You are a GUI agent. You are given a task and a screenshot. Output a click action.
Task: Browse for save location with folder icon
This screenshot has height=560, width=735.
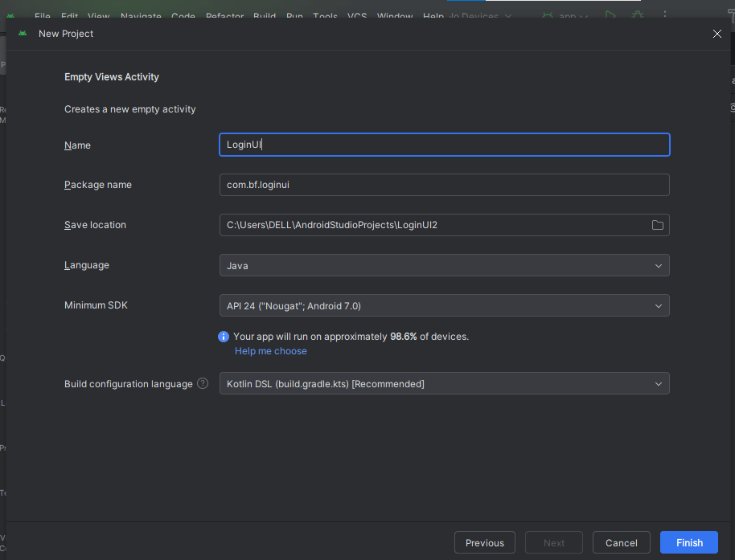point(657,225)
